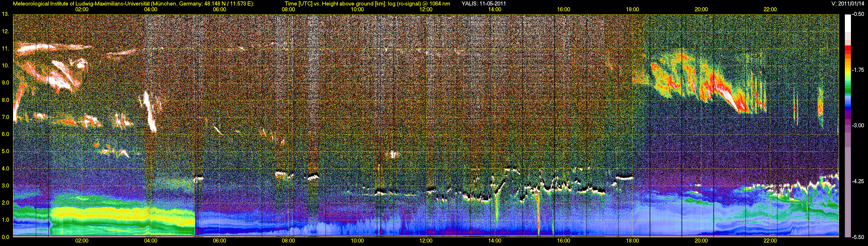868x246 pixels.
Task: Click the 'YALIS: 11-05-2011' label
Action: [x=483, y=4]
